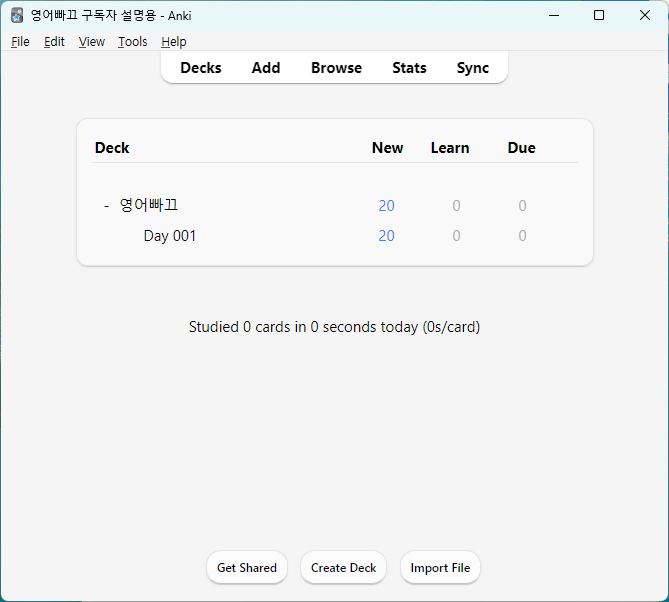669x602 pixels.
Task: Click the Create Deck button
Action: click(343, 568)
